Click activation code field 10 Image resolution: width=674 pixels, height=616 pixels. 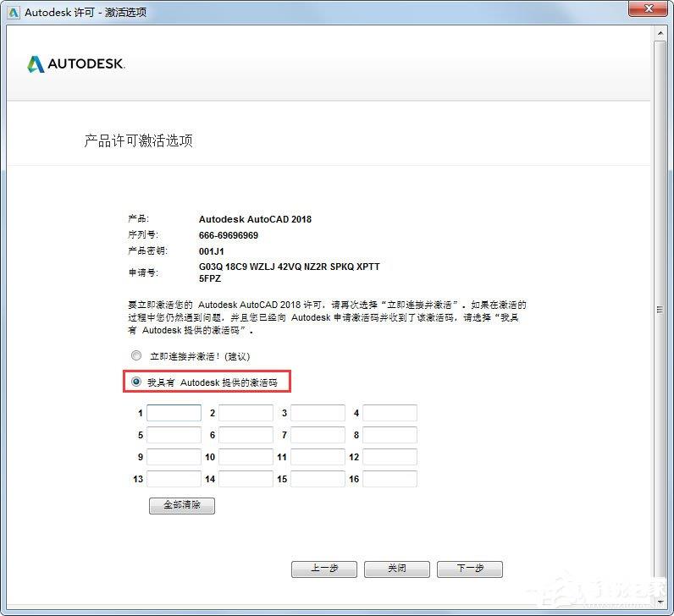(x=246, y=457)
